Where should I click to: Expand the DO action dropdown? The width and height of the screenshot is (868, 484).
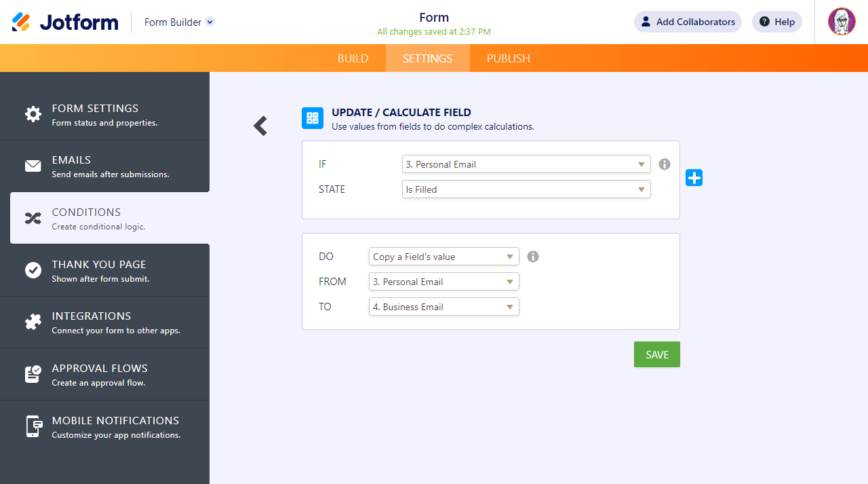[x=443, y=257]
